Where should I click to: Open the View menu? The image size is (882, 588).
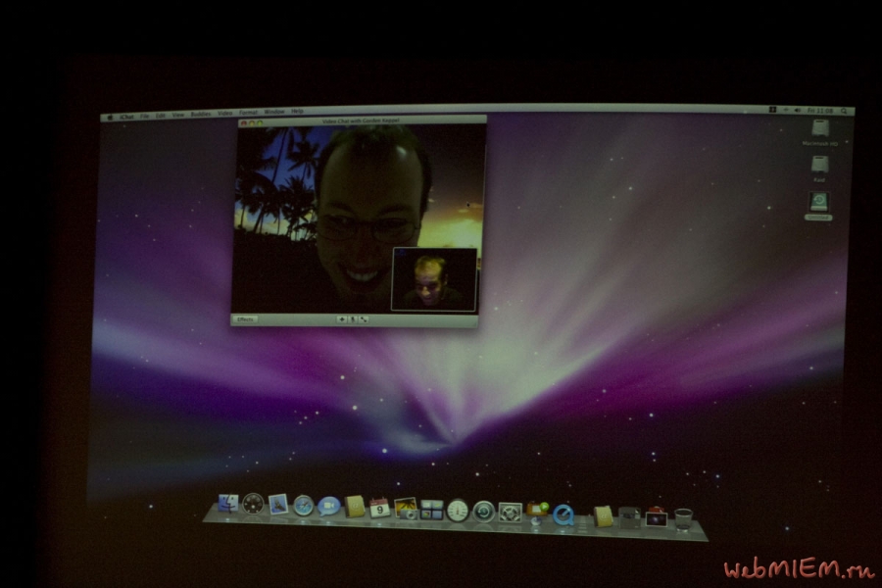tap(177, 115)
